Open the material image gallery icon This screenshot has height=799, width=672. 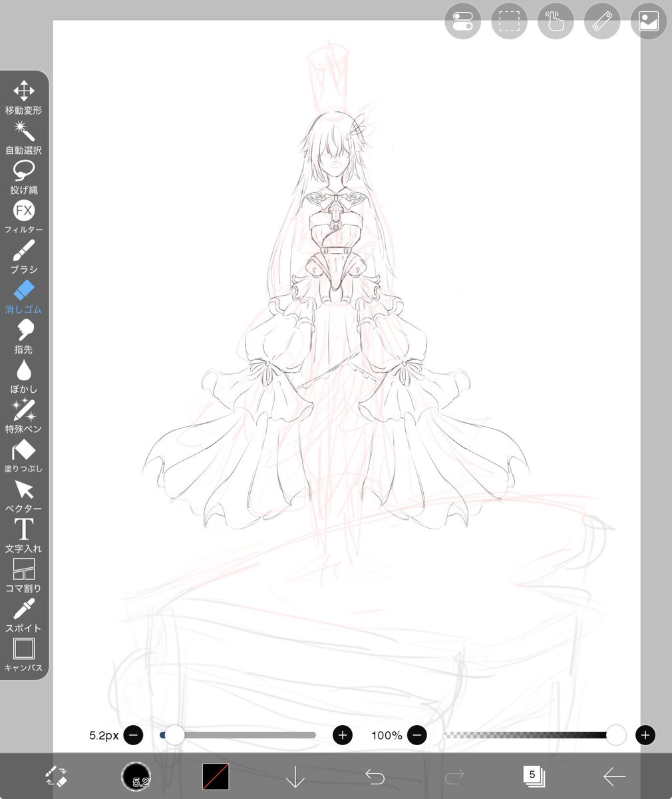(649, 21)
